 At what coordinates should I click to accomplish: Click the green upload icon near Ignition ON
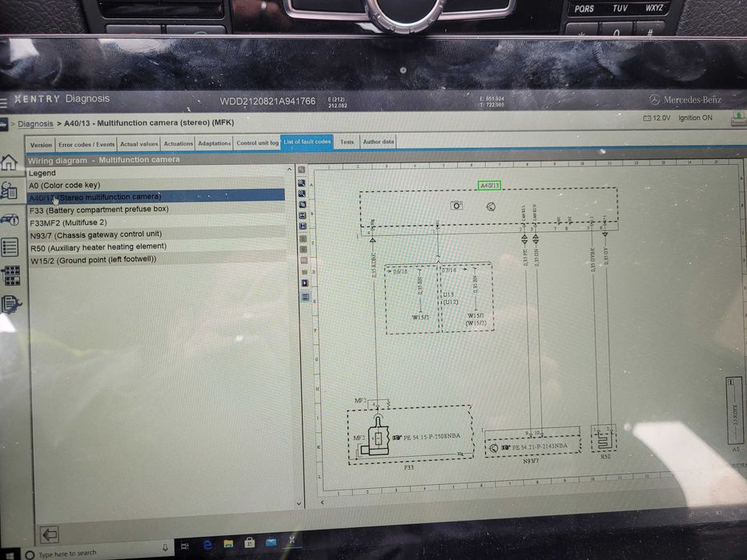(x=739, y=118)
